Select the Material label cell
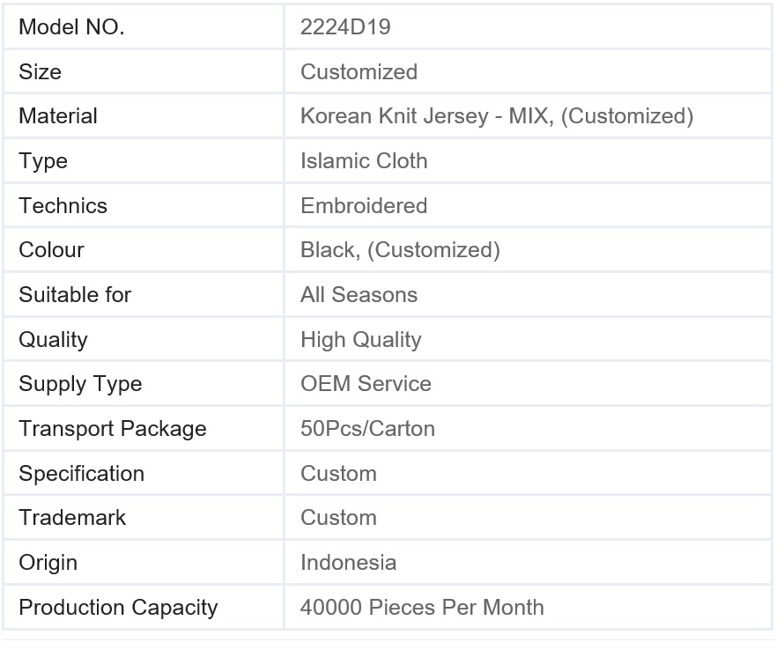The image size is (784, 672). click(144, 116)
